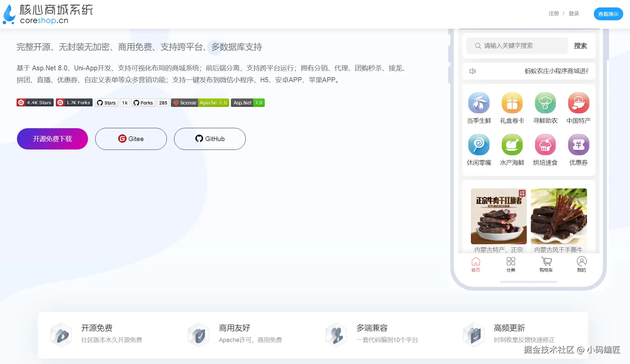Viewport: 630px width, 364px height.
Task: Open the 礼盒卷卡 gift box icon
Action: coord(512,103)
